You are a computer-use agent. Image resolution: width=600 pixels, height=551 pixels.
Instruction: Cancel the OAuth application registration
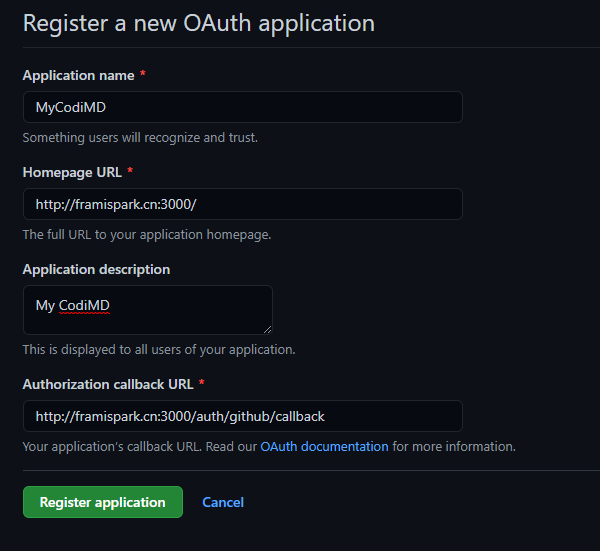pyautogui.click(x=223, y=502)
